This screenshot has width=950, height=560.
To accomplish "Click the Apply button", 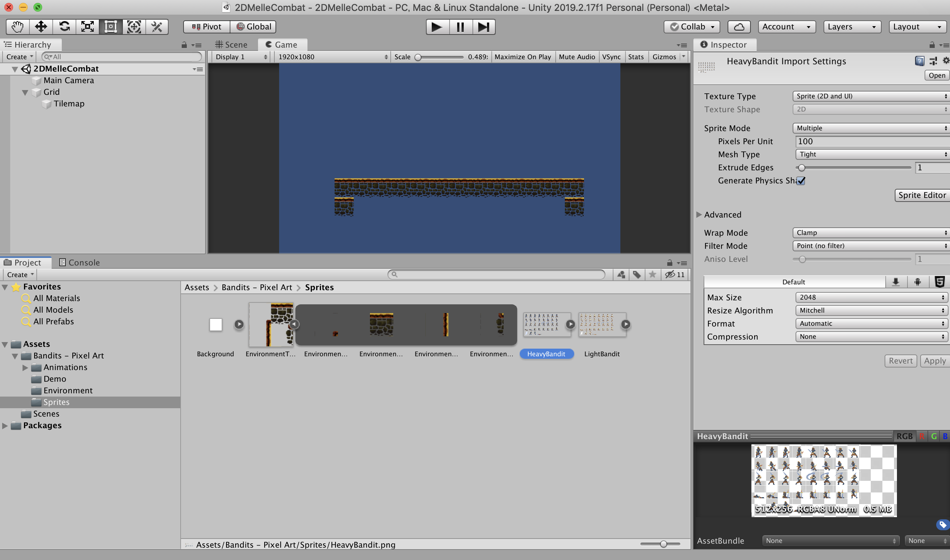I will [934, 361].
